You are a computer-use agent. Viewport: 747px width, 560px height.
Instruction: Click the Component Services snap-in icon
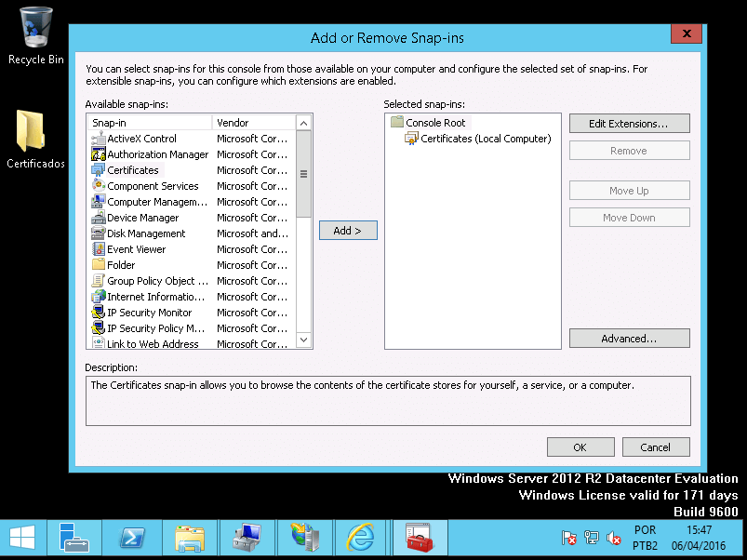(98, 186)
